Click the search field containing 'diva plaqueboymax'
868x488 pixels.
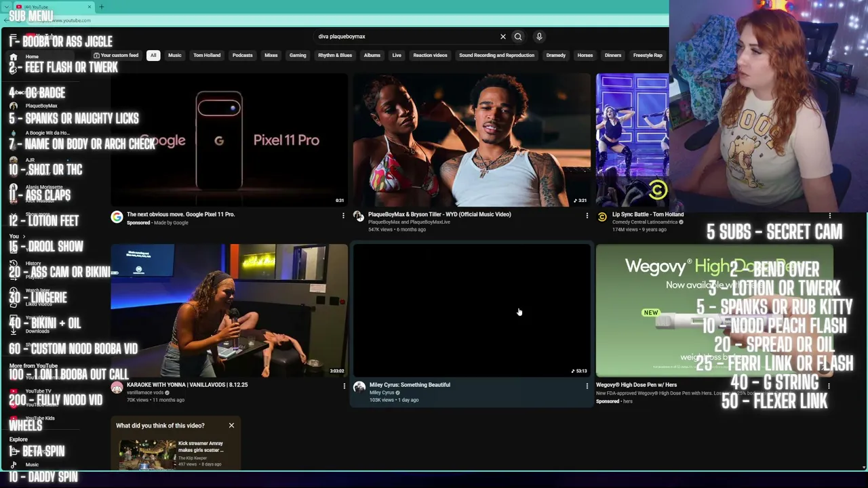coord(407,37)
